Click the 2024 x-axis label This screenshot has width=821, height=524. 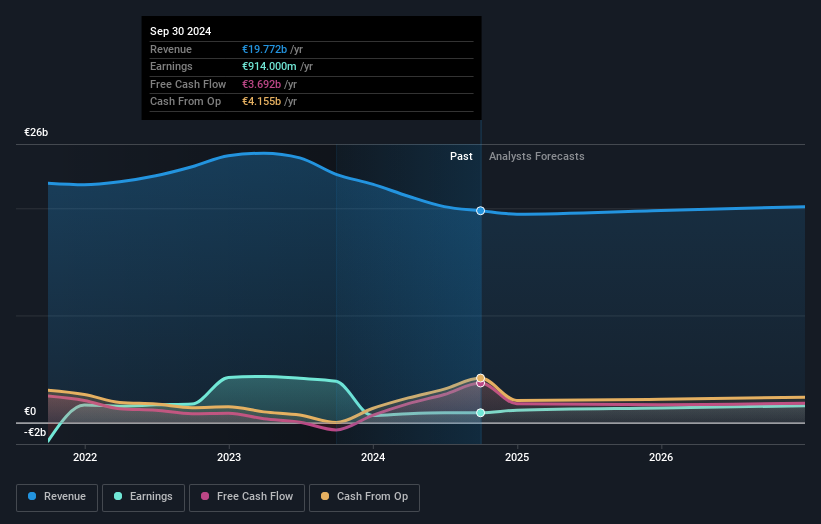point(373,457)
